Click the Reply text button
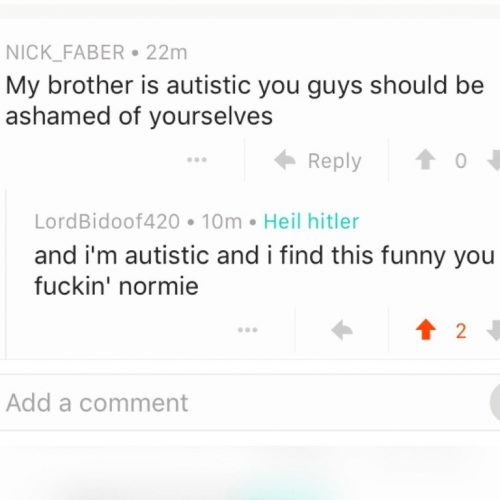 (334, 161)
